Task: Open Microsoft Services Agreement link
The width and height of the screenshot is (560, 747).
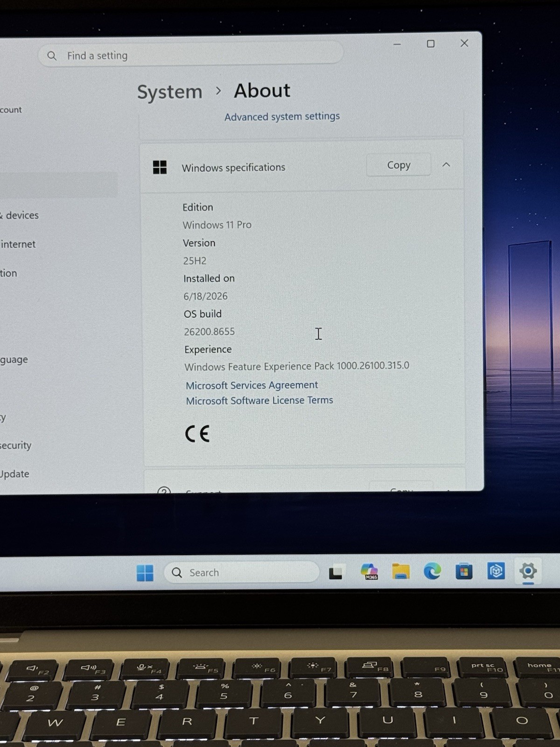Action: (252, 385)
